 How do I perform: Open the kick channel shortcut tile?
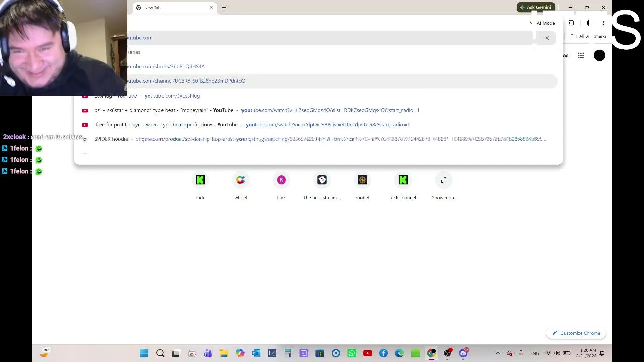coord(403,187)
